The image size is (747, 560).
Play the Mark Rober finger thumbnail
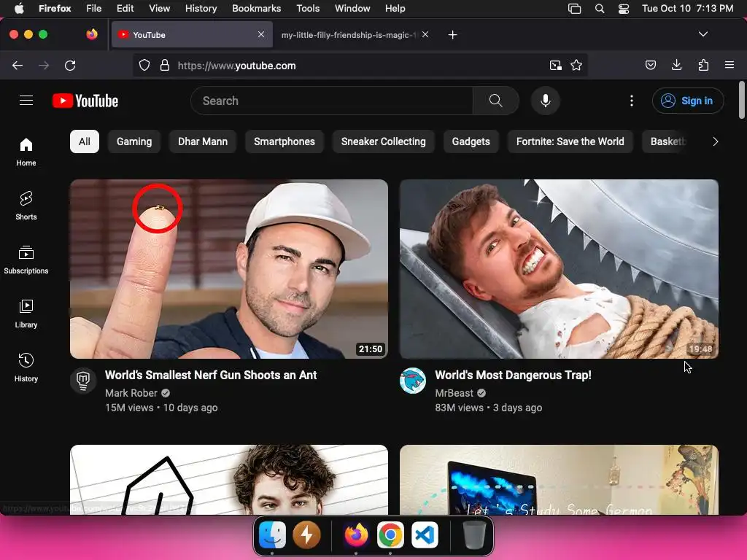click(x=229, y=269)
